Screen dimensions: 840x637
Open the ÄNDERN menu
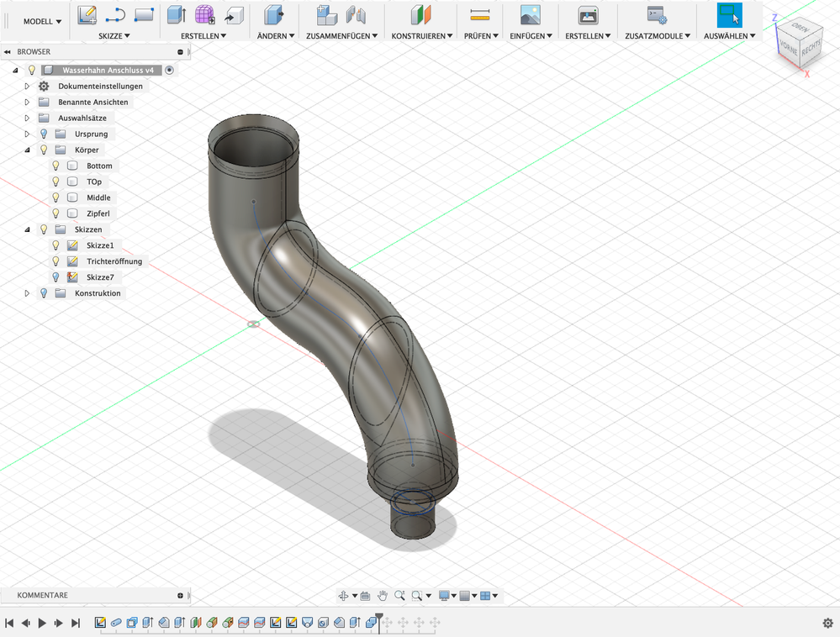(x=275, y=36)
